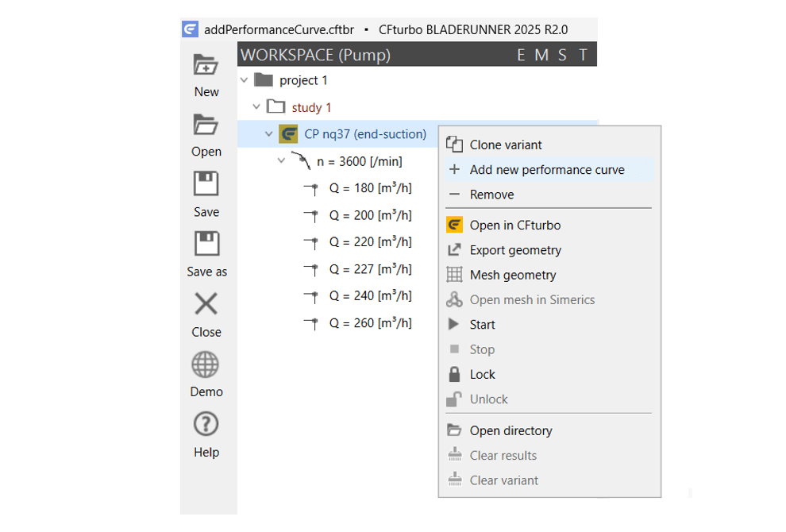The height and width of the screenshot is (532, 786).
Task: Click the Clear variant menu entry
Action: click(x=549, y=480)
